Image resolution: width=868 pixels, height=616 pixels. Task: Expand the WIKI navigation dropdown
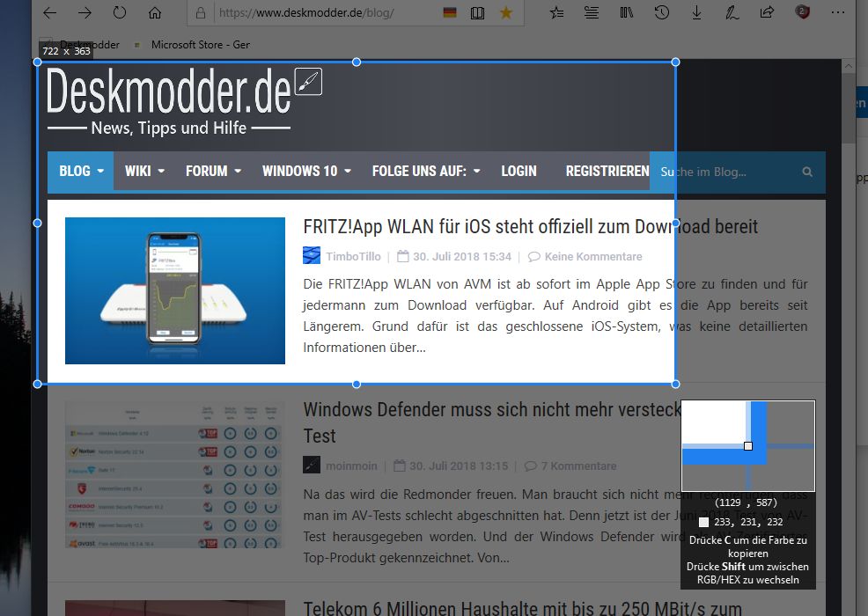pyautogui.click(x=144, y=171)
